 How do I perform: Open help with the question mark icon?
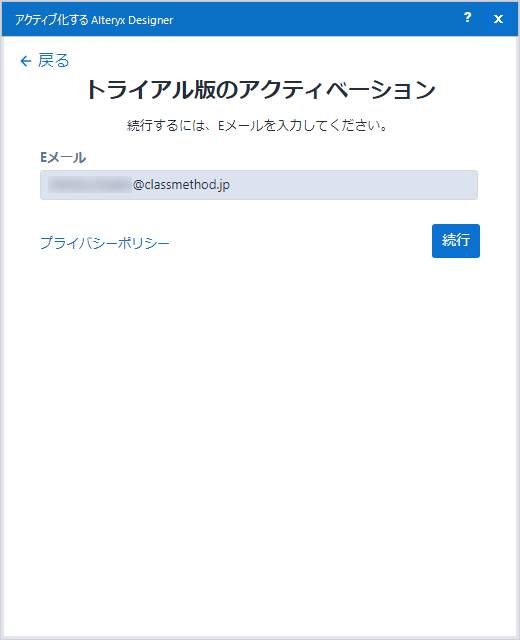tap(467, 18)
